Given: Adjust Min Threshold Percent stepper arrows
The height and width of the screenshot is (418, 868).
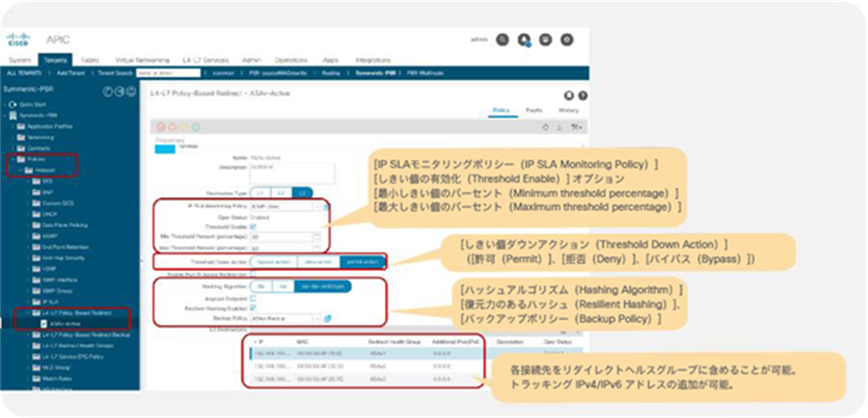Looking at the screenshot, I should pos(316,237).
